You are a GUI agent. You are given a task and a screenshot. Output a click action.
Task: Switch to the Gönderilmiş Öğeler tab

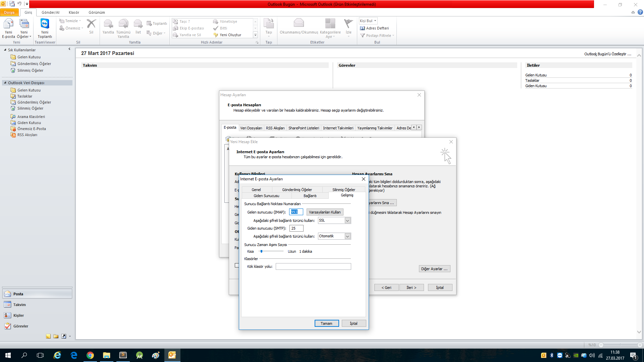point(297,190)
